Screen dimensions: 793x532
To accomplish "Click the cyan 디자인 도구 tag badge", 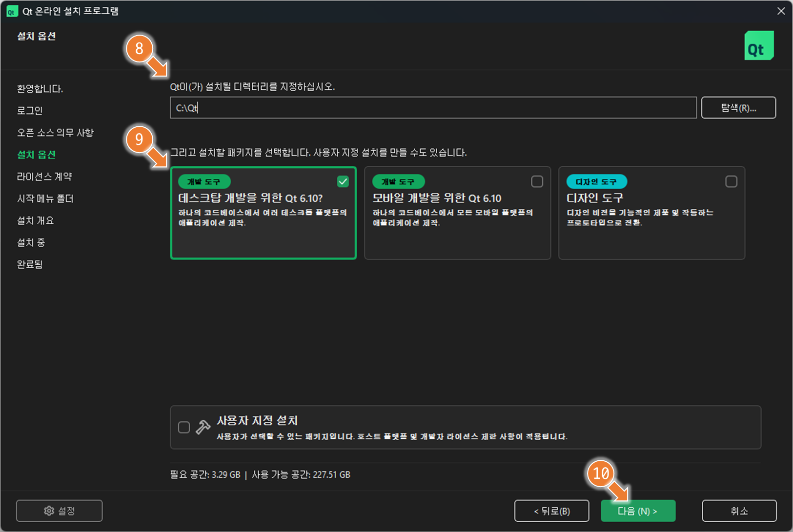I will pos(596,181).
